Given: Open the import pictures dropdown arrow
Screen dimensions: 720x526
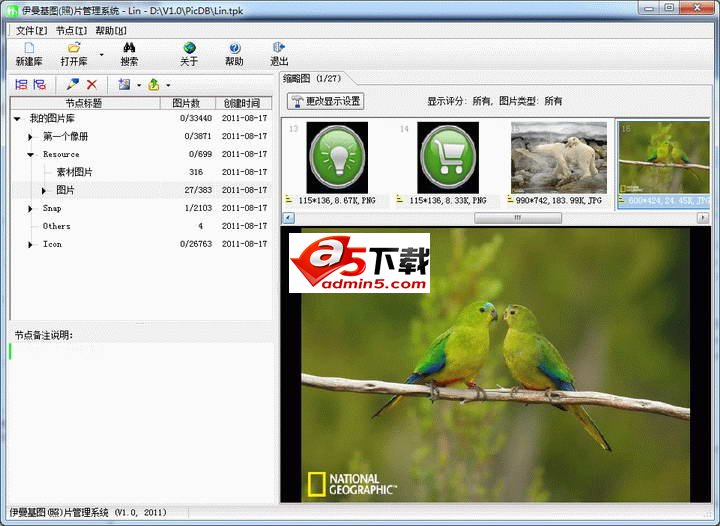Looking at the screenshot, I should 139,85.
